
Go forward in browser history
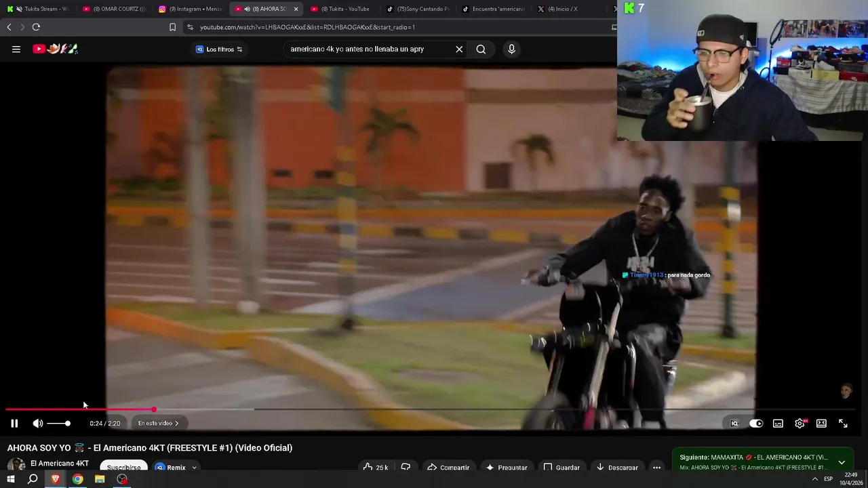click(22, 27)
